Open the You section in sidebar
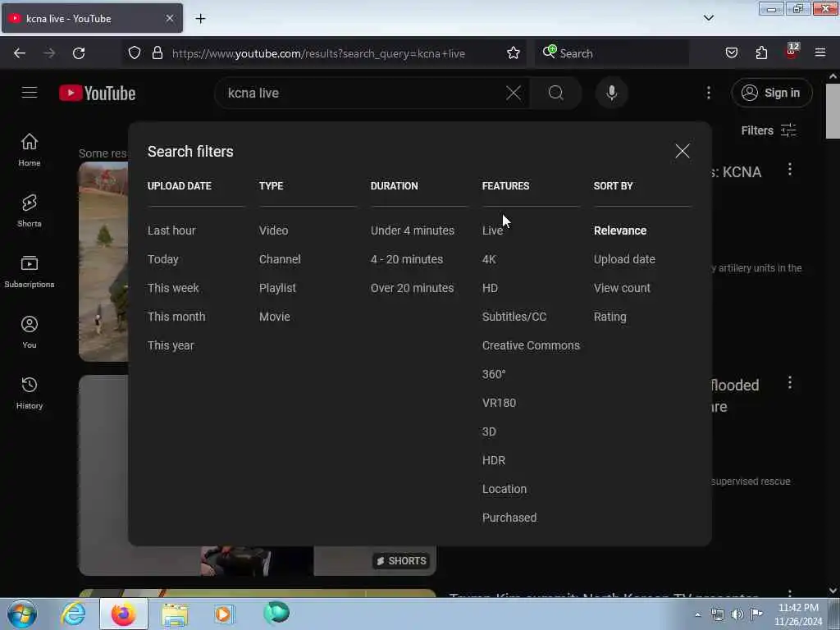The width and height of the screenshot is (840, 630). tap(30, 332)
